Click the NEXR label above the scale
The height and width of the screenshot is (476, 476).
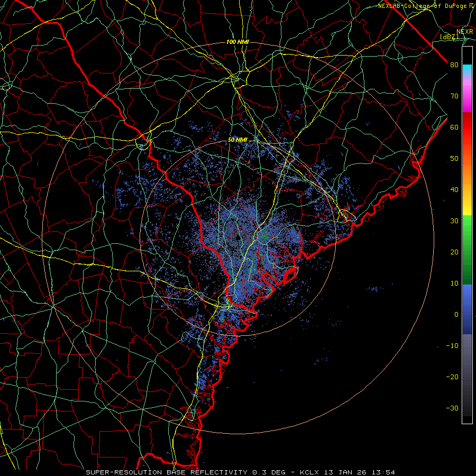pos(465,32)
